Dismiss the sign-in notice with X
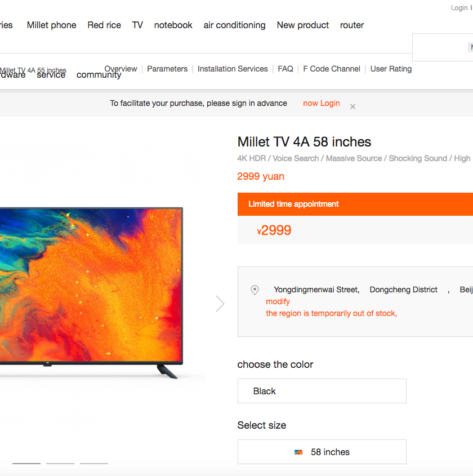This screenshot has height=476, width=473. 352,106
